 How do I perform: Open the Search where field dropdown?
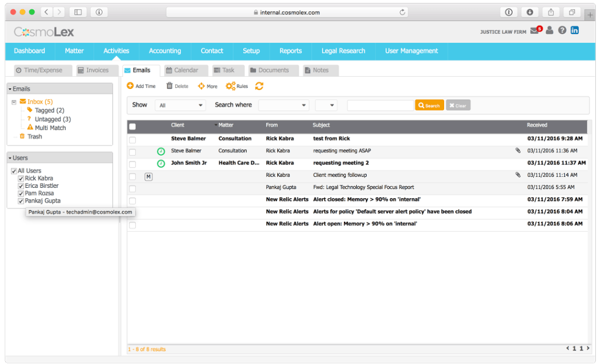click(x=284, y=105)
